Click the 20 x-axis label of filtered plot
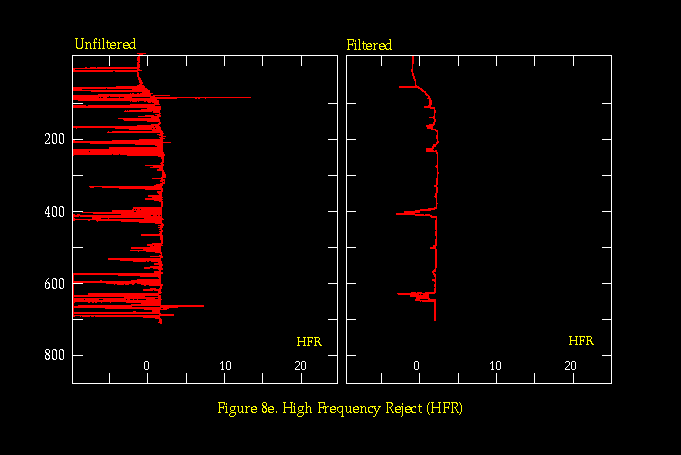This screenshot has height=455, width=681. point(570,366)
